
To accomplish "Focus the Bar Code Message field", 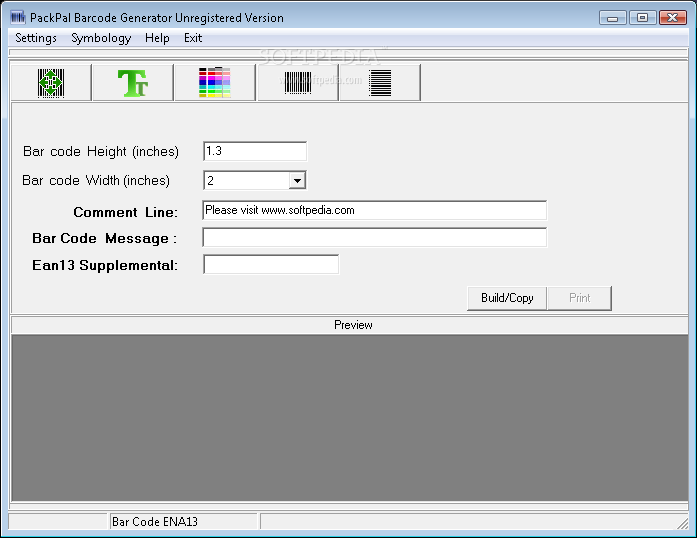I will (375, 237).
